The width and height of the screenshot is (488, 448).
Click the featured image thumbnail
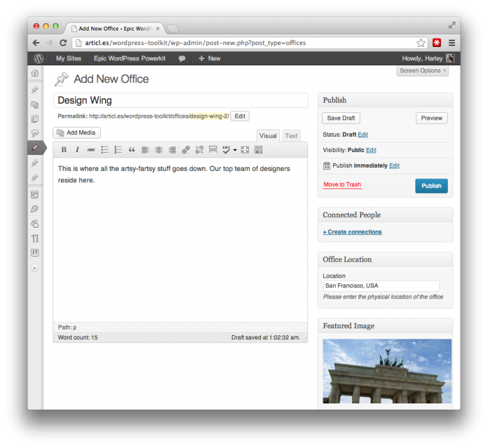(x=387, y=371)
